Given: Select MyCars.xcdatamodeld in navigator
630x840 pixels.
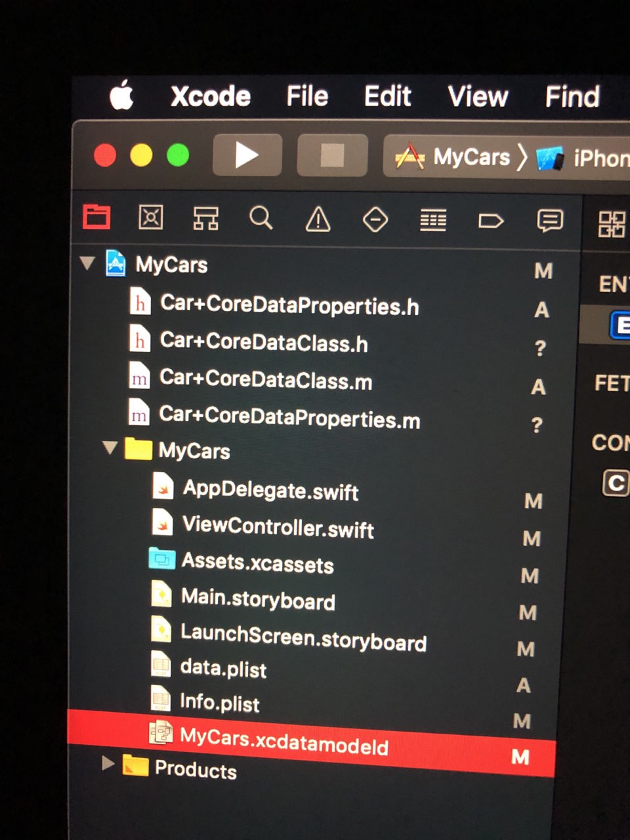Looking at the screenshot, I should 311,744.
